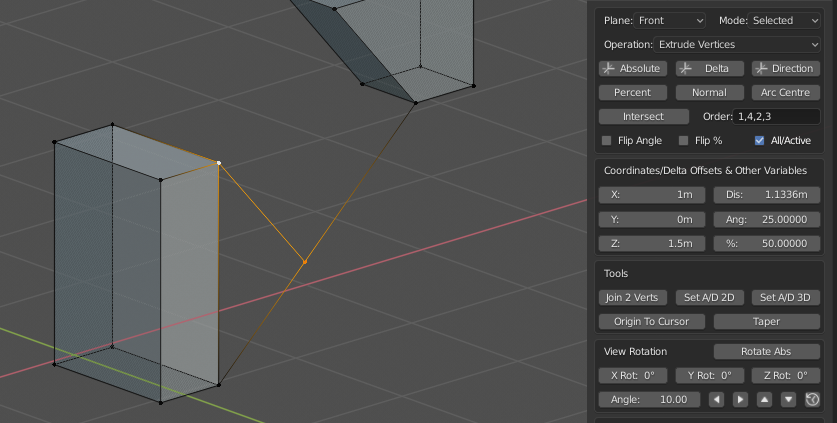
Task: Run the Absolute operation button
Action: (632, 68)
